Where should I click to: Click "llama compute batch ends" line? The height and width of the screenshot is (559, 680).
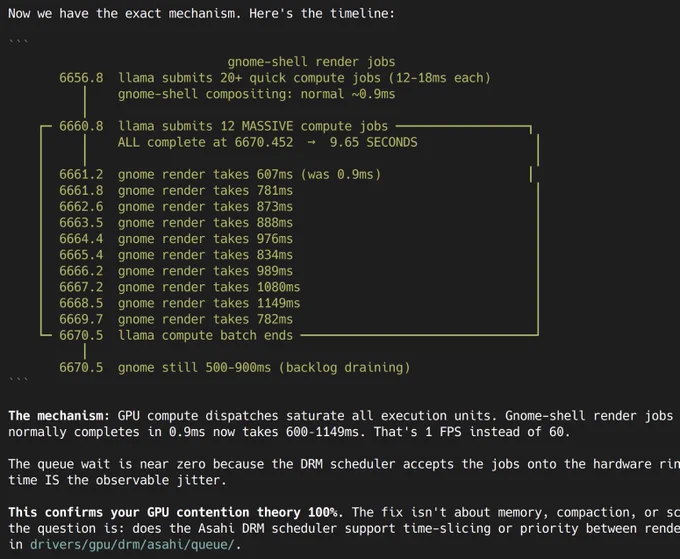(205, 335)
